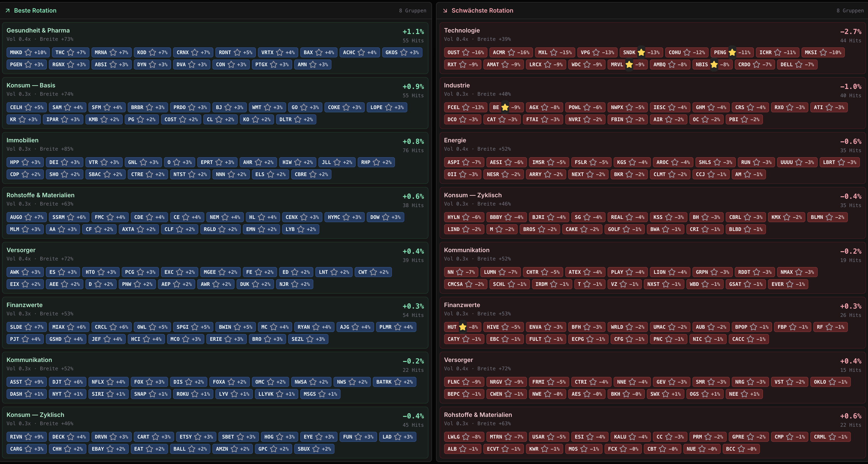The image size is (868, 464).
Task: Star the OUST ticker
Action: (466, 52)
